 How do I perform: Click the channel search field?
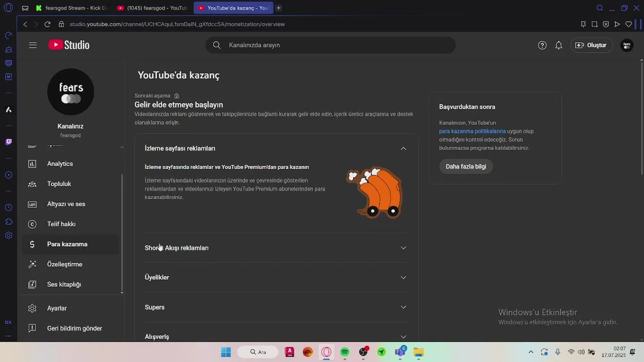tap(331, 45)
